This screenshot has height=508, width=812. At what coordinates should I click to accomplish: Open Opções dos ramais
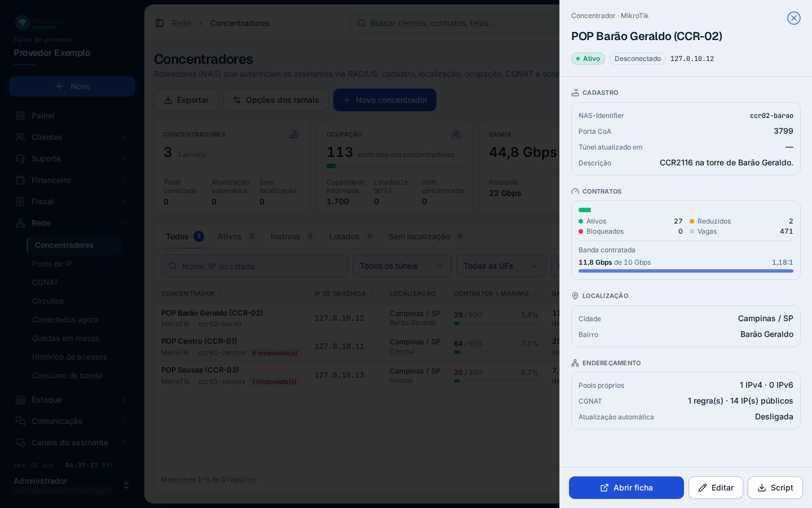pos(276,100)
